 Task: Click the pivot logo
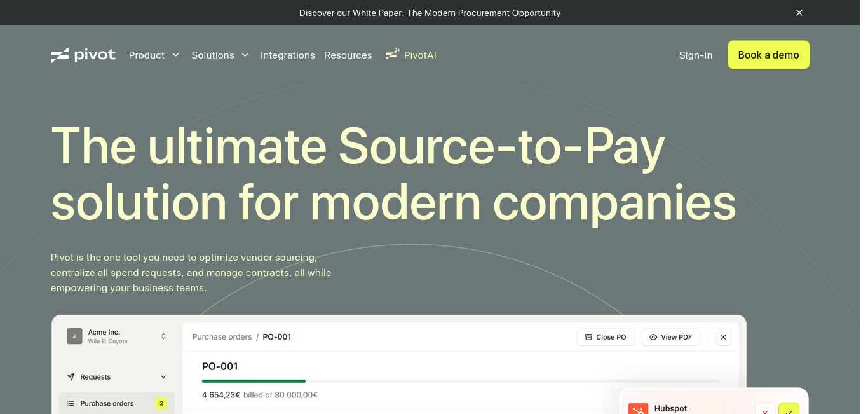[x=83, y=55]
